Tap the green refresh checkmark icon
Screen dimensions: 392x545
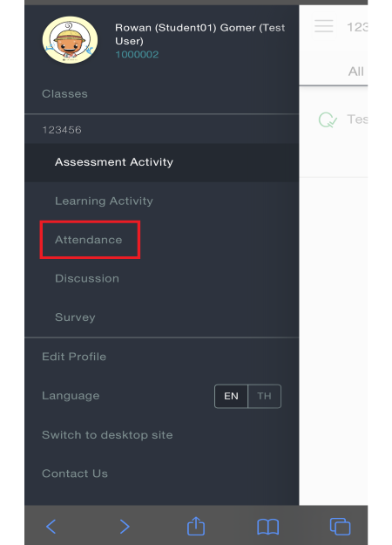pos(328,120)
